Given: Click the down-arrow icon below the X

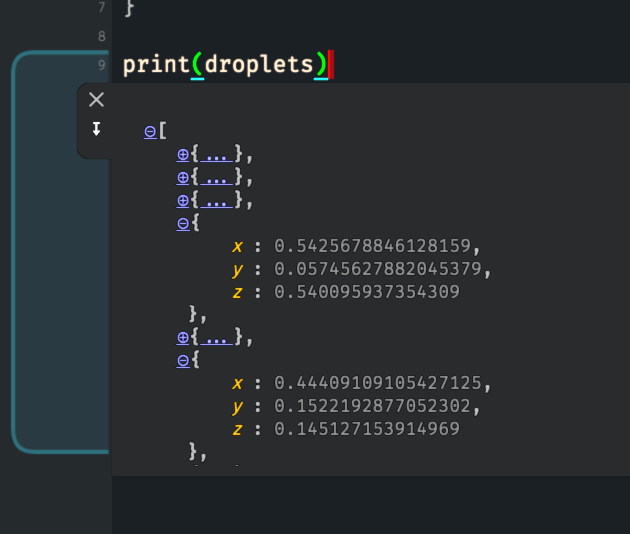Looking at the screenshot, I should [x=96, y=128].
